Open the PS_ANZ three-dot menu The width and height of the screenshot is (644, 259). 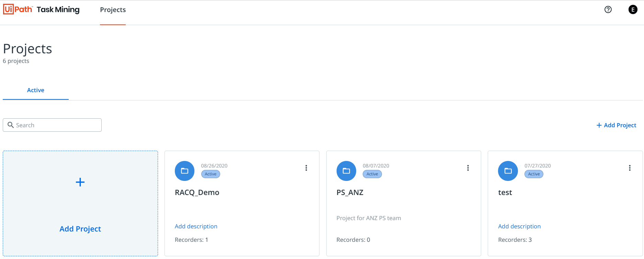tap(468, 168)
